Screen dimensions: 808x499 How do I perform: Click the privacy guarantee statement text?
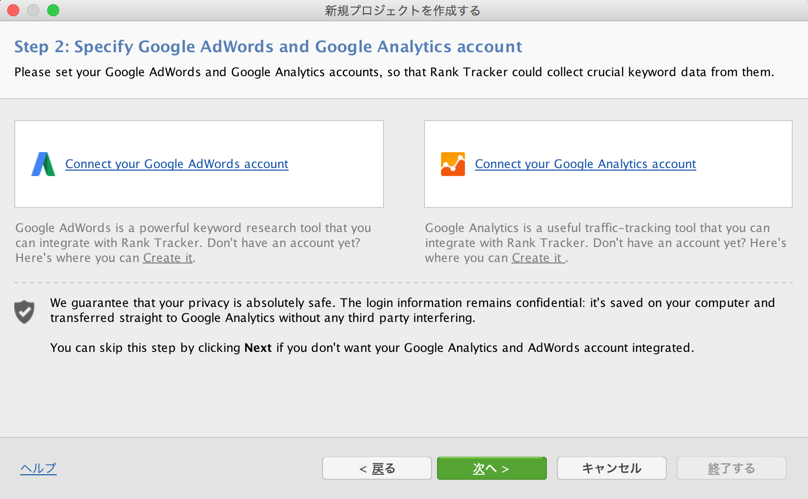412,310
